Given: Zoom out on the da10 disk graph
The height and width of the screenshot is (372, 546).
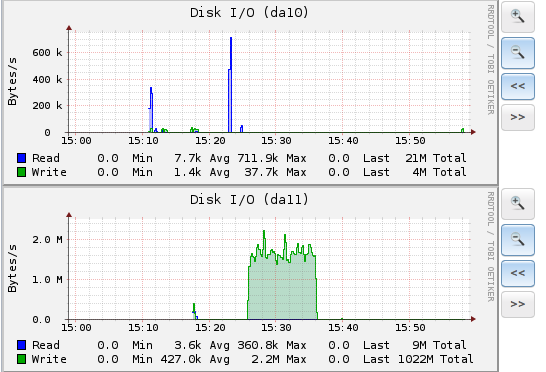Looking at the screenshot, I should point(518,53).
